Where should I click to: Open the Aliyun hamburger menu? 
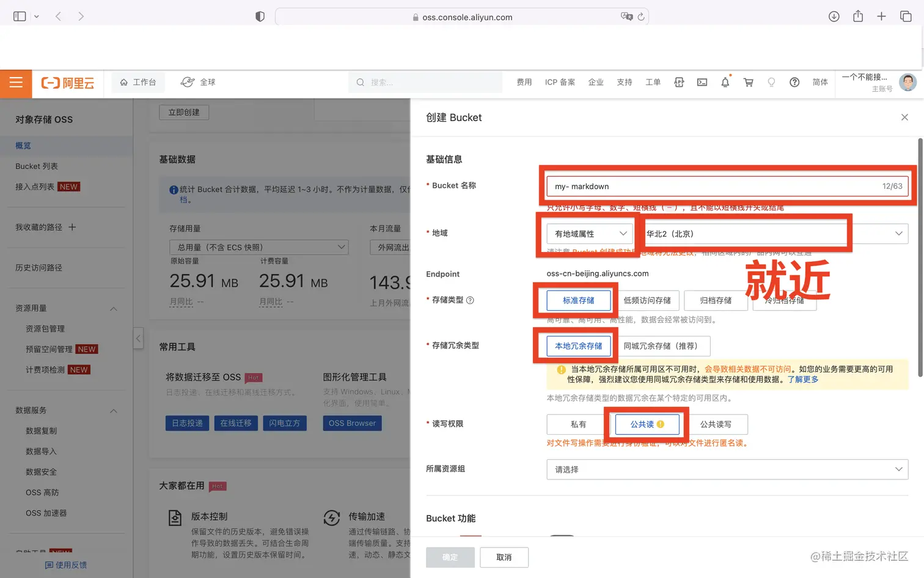[16, 83]
